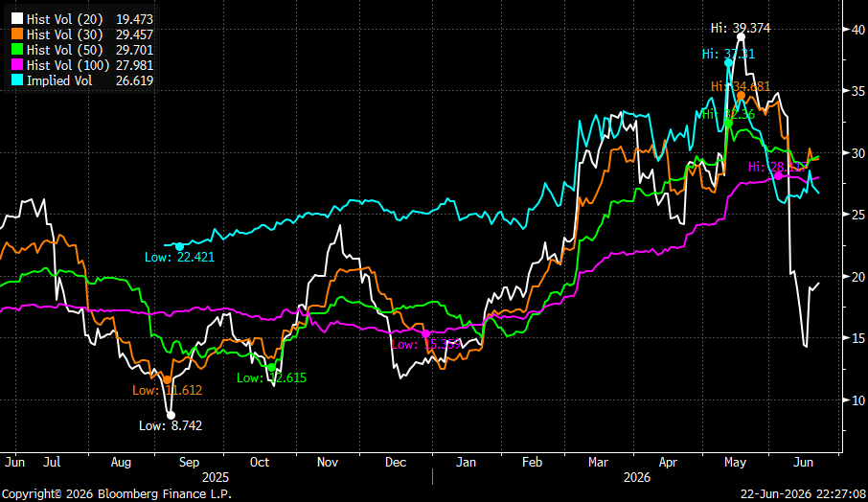Click the Nov label on the time axis
The height and width of the screenshot is (502, 868).
[x=327, y=462]
